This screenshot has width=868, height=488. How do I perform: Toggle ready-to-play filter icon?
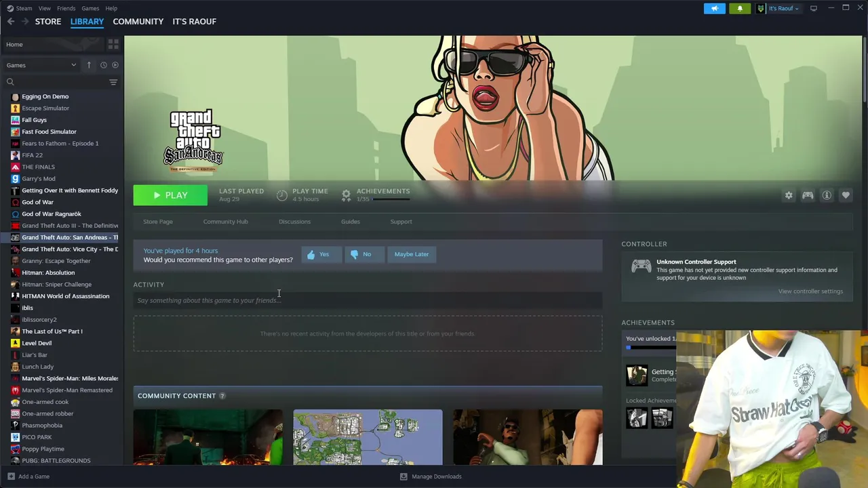coord(115,65)
